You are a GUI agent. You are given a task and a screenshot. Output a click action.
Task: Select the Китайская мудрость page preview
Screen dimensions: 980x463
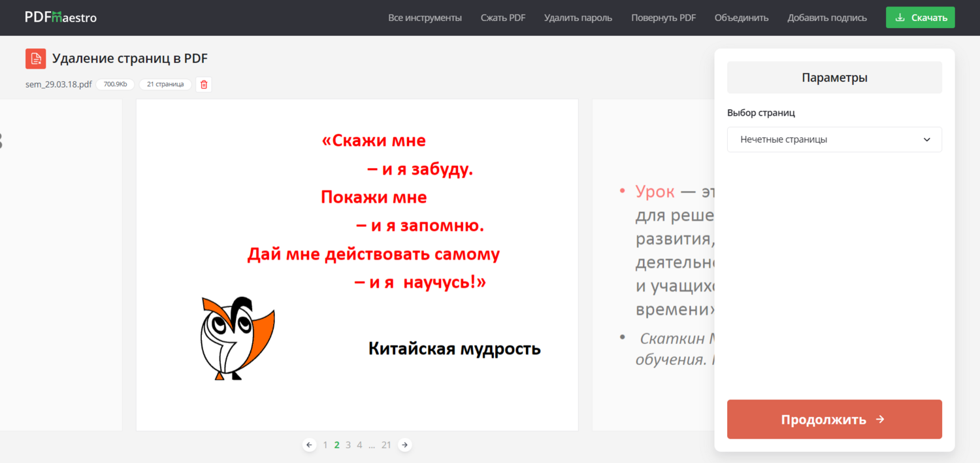pyautogui.click(x=357, y=265)
